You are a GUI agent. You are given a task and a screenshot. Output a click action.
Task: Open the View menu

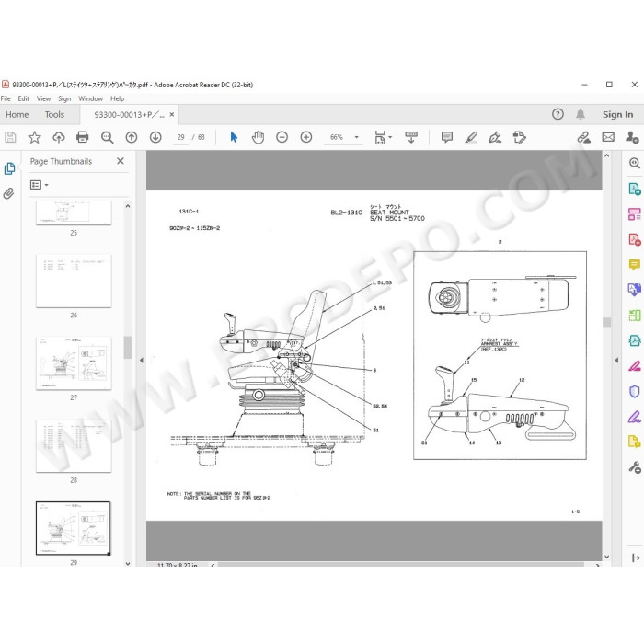coord(43,98)
